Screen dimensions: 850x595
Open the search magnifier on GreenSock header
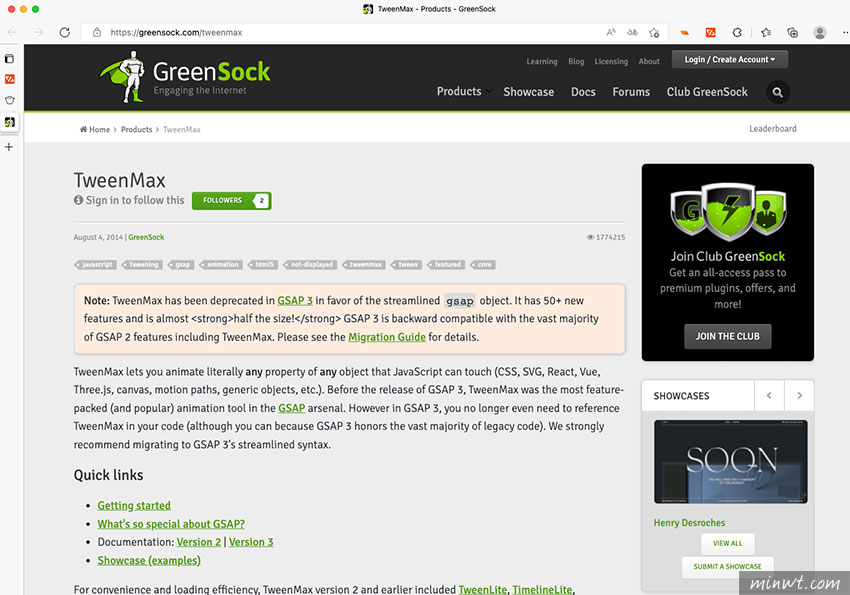click(777, 92)
